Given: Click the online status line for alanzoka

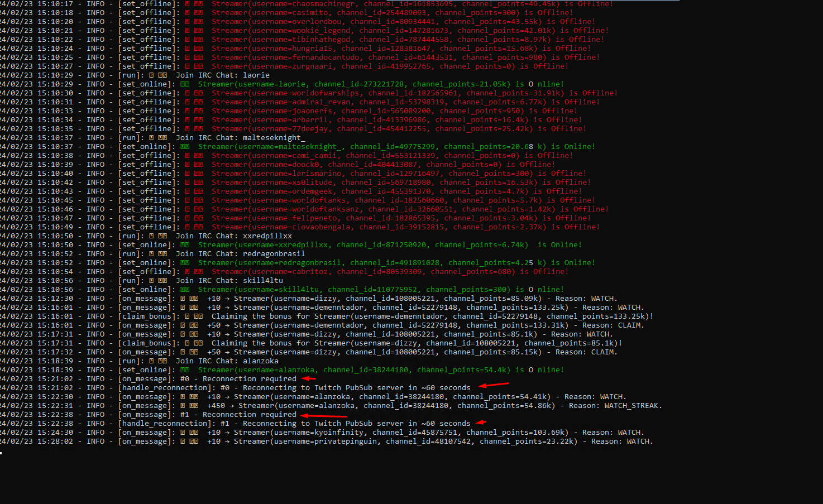Looking at the screenshot, I should coord(381,370).
